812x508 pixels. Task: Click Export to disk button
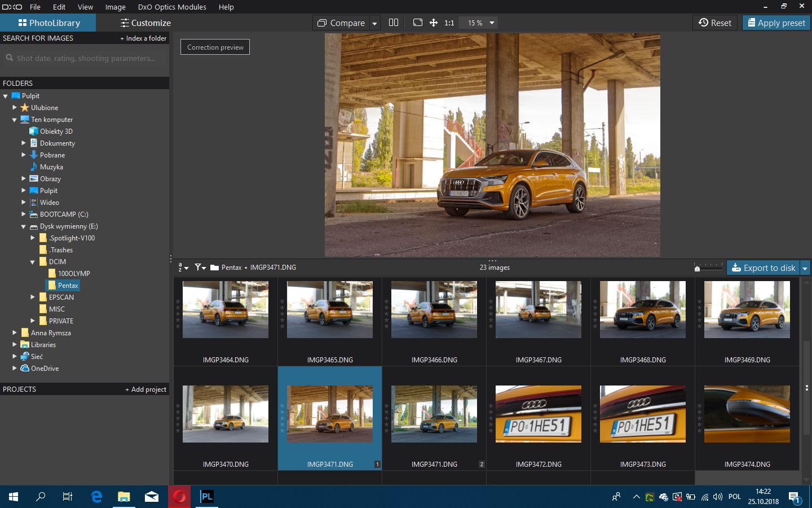(764, 268)
